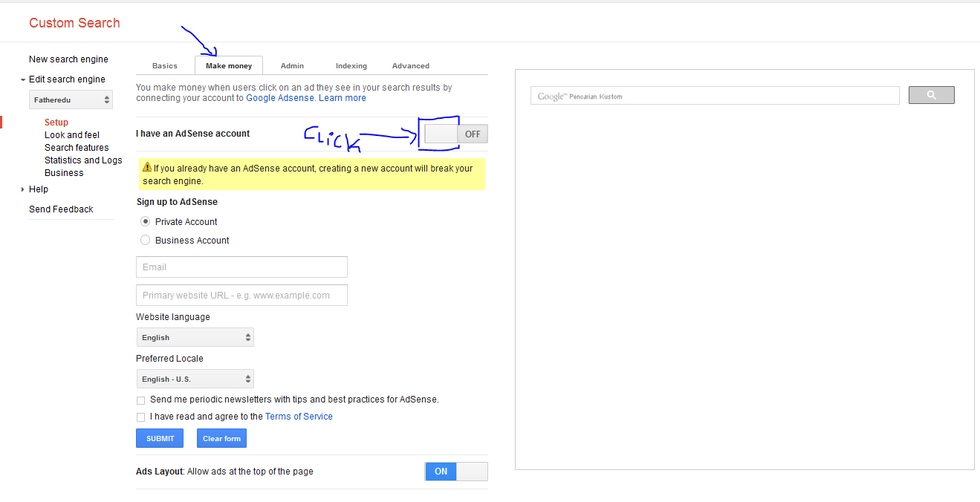
Task: Switch to the Advanced tab
Action: click(x=411, y=65)
